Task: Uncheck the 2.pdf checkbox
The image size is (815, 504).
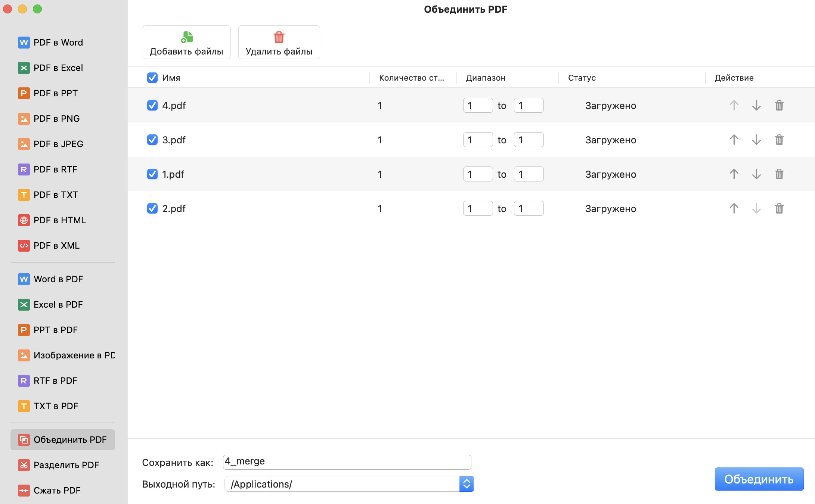Action: tap(152, 209)
